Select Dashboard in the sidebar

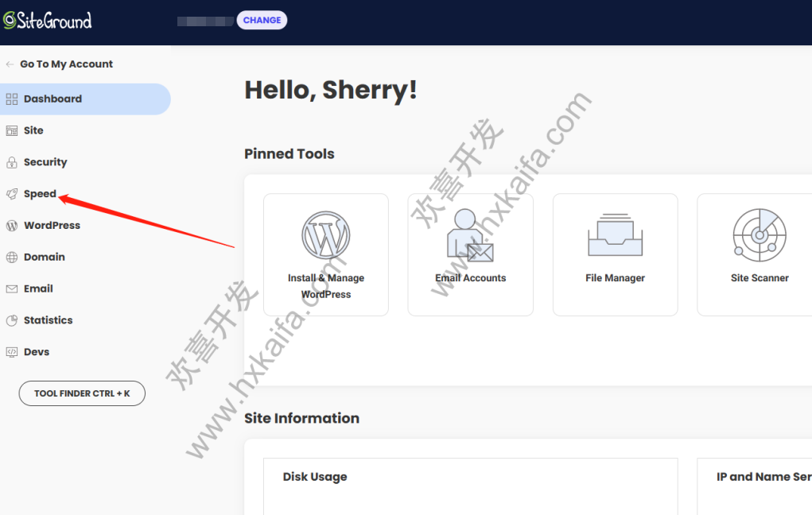click(52, 99)
